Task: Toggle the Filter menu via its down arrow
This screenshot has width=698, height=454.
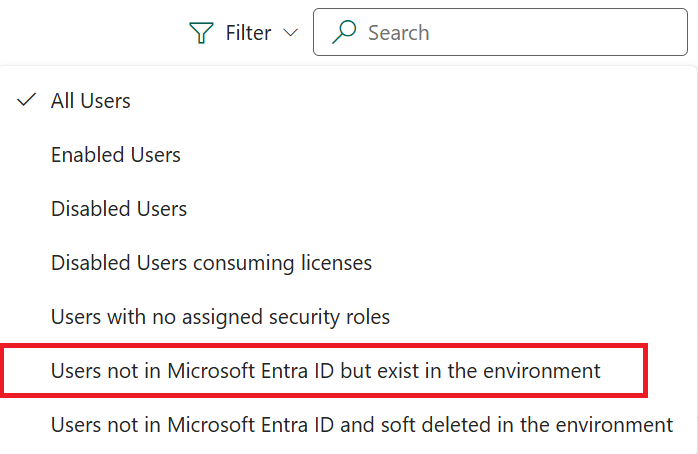Action: click(x=291, y=33)
